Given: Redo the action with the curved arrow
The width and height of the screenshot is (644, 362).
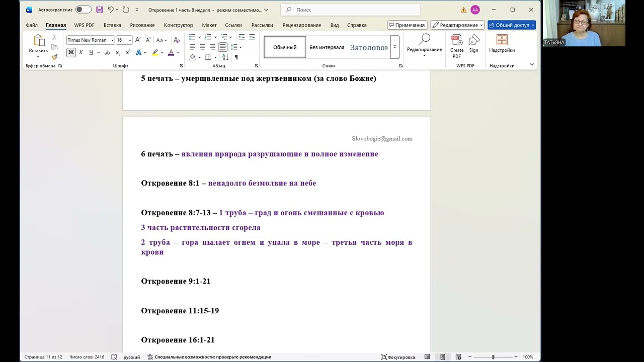Looking at the screenshot, I should (126, 10).
